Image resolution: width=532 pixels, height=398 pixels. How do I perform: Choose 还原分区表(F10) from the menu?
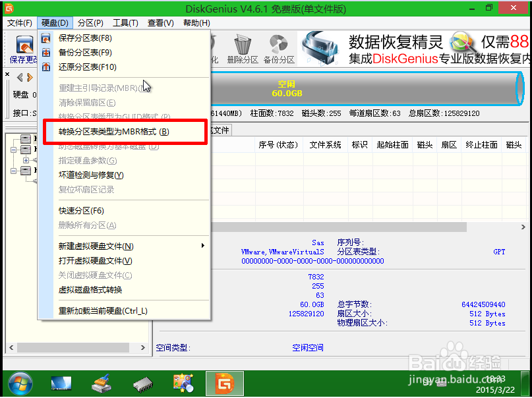pyautogui.click(x=124, y=67)
